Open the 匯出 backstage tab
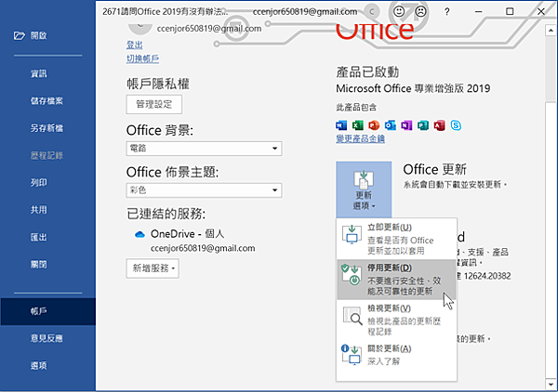Screen dimensions: 558x392 point(47,237)
